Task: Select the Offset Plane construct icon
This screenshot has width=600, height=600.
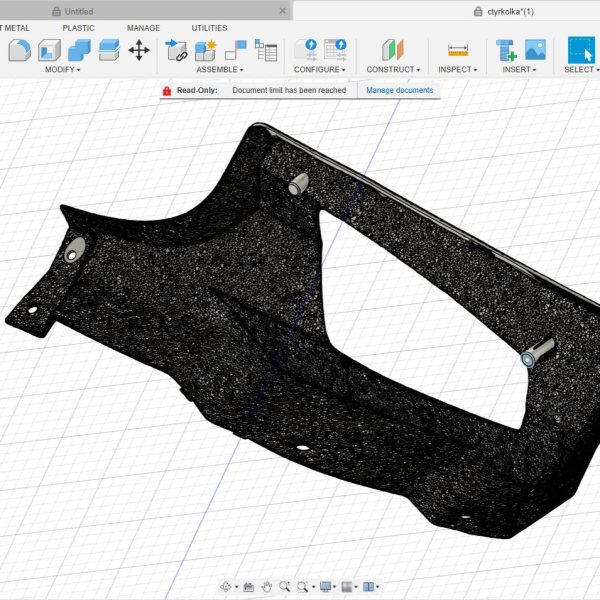Action: point(392,50)
